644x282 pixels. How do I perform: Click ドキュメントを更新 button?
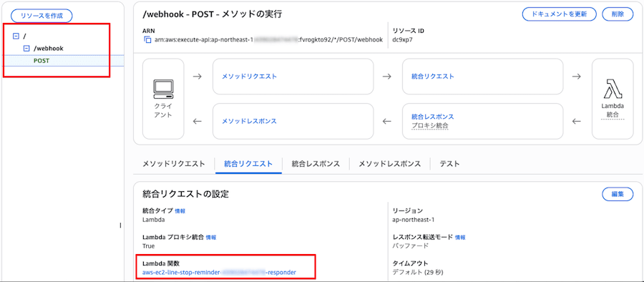click(x=559, y=14)
